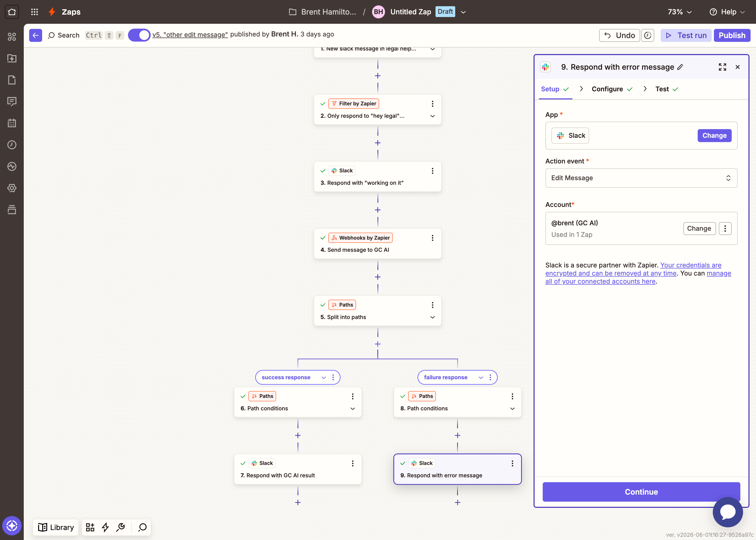Click the add-step grid icon in bottom toolbar
The height and width of the screenshot is (540, 756).
[x=90, y=527]
